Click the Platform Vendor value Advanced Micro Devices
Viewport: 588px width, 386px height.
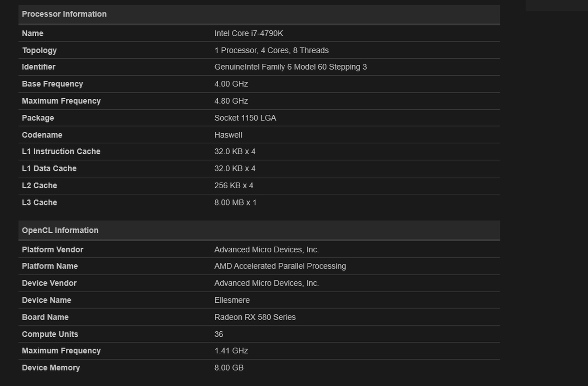tap(266, 250)
